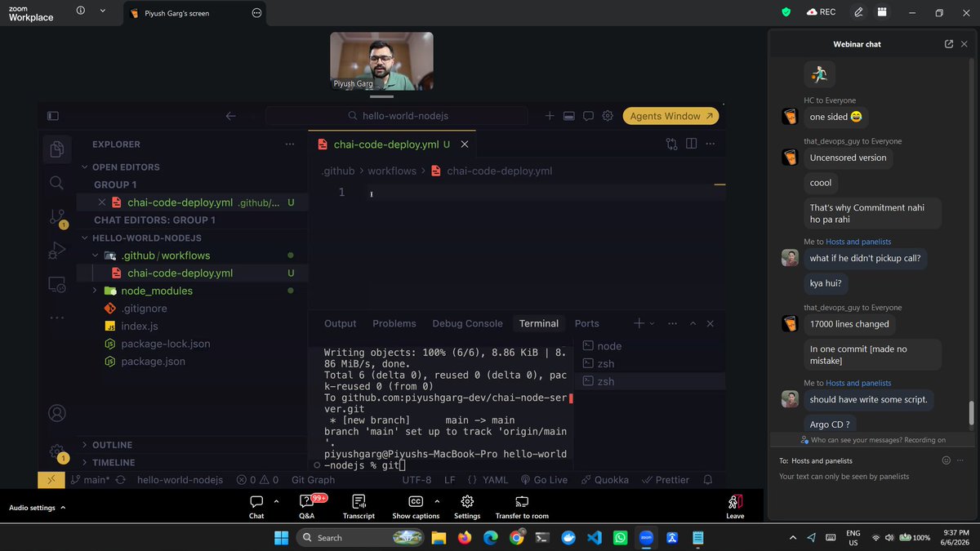Click the Webinar chat scrollbar thumb

click(971, 414)
